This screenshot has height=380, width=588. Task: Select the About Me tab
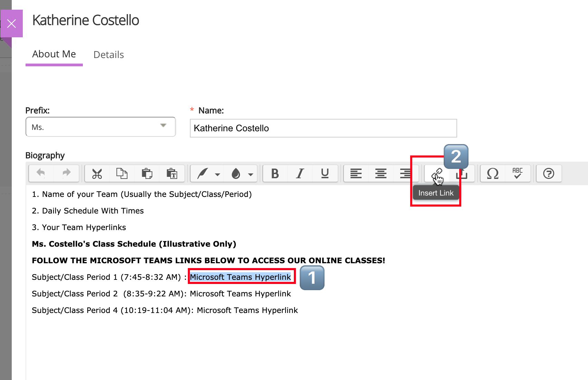click(x=54, y=54)
